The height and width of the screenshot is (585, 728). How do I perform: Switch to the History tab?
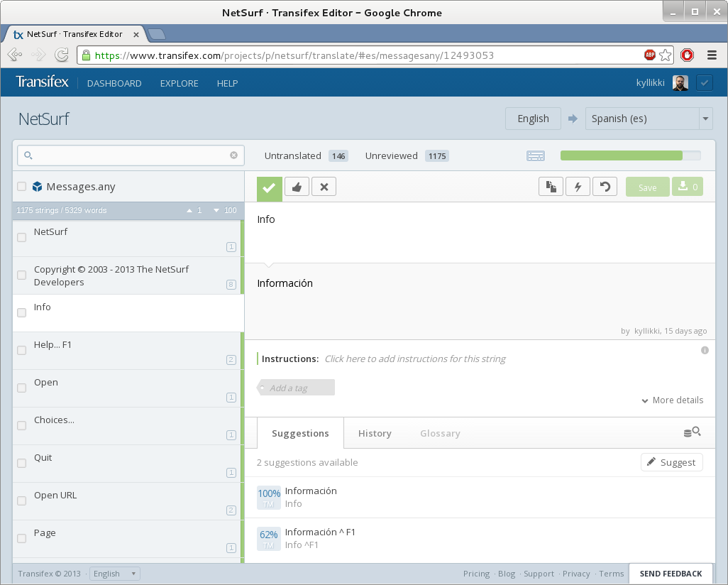(375, 433)
